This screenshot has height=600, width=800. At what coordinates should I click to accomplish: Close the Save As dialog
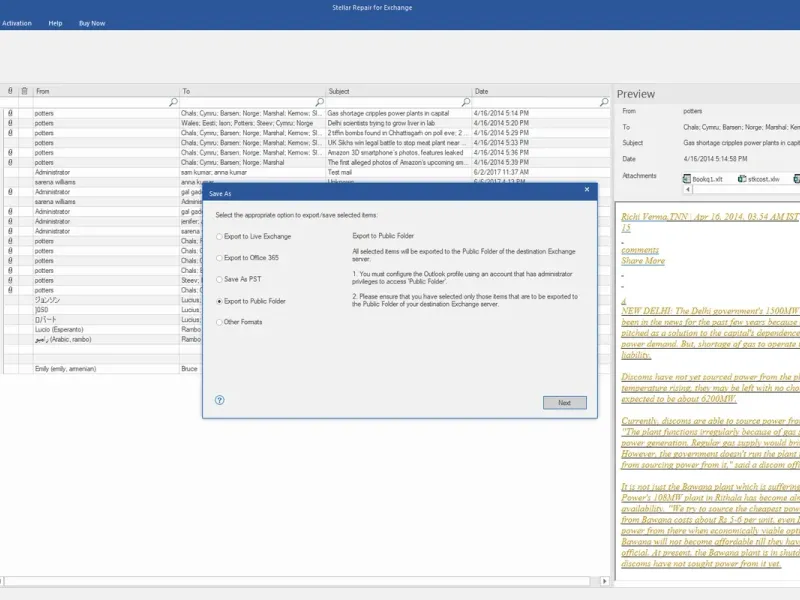point(587,189)
